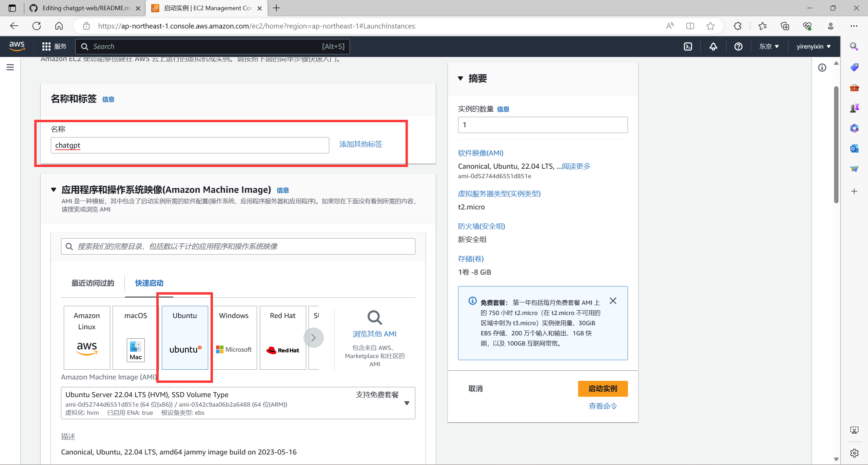Screen dimensions: 868x465
Task: Open split screen view icon
Action: click(690, 26)
